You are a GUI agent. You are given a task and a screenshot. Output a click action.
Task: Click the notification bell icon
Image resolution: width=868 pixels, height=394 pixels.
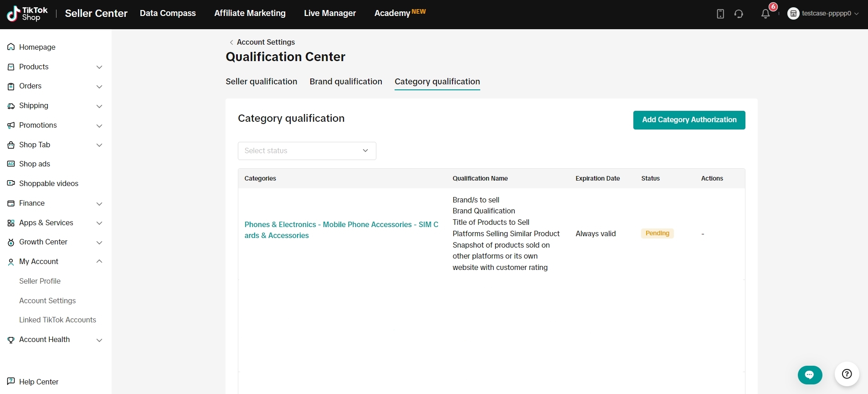tap(765, 14)
